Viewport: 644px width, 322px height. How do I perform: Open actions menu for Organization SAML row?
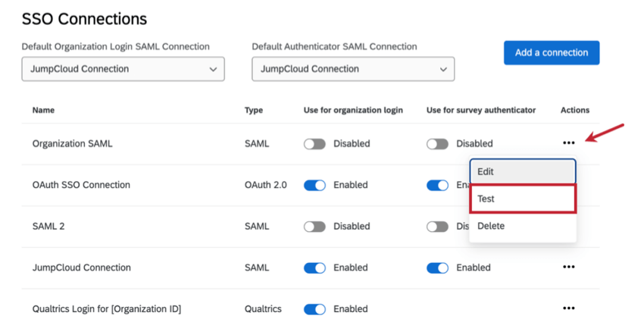click(x=568, y=143)
